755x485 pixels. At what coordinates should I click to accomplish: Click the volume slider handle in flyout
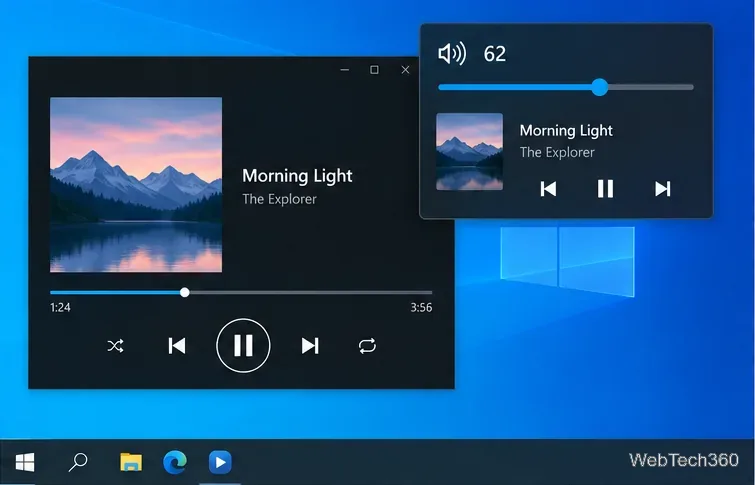coord(599,87)
